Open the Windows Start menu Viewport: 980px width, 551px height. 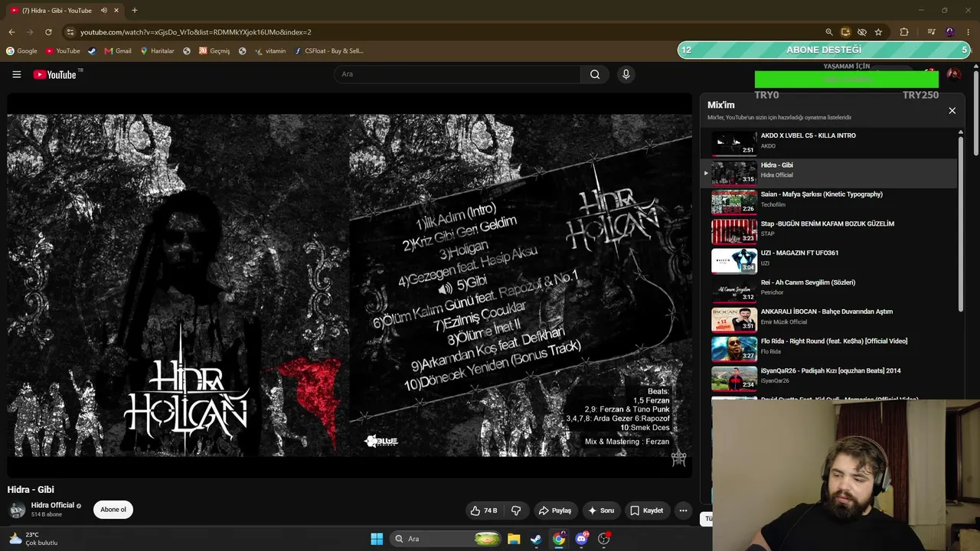(x=377, y=539)
